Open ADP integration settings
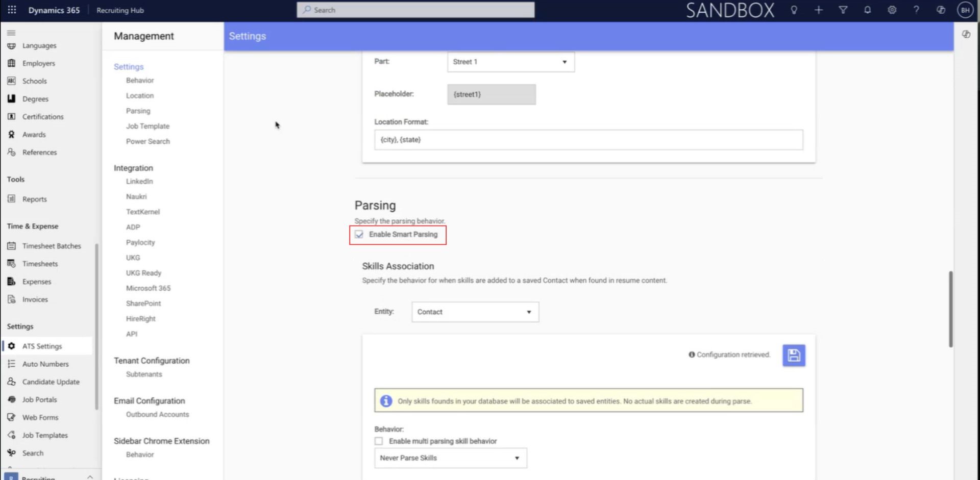This screenshot has height=480, width=980. (133, 228)
